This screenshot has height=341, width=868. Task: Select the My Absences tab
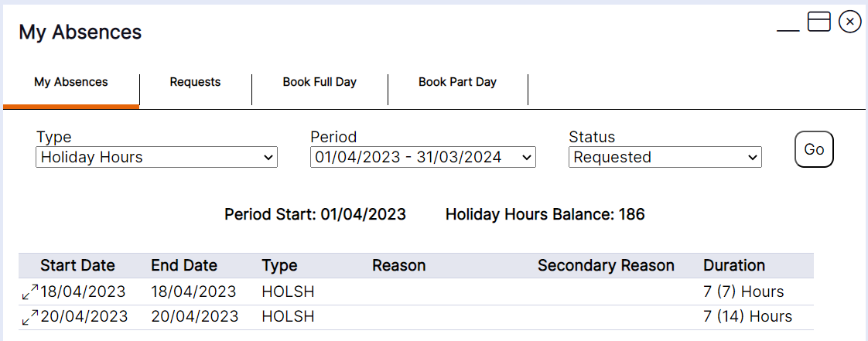point(71,82)
